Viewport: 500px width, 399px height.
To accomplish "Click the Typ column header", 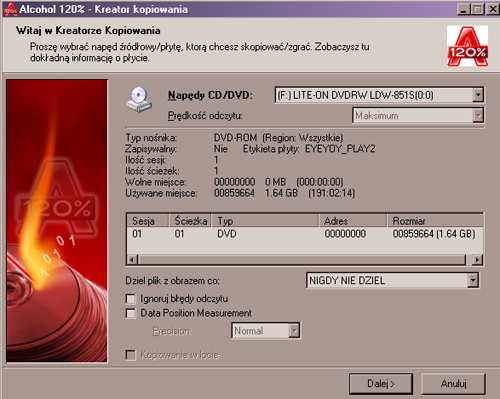I will click(265, 221).
